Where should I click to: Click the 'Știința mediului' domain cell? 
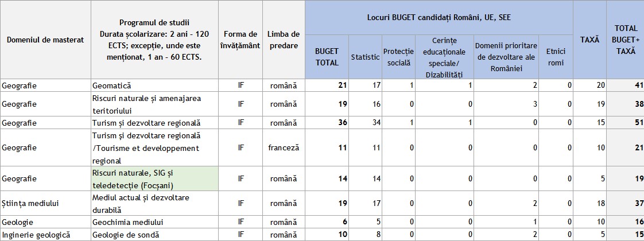pyautogui.click(x=45, y=203)
